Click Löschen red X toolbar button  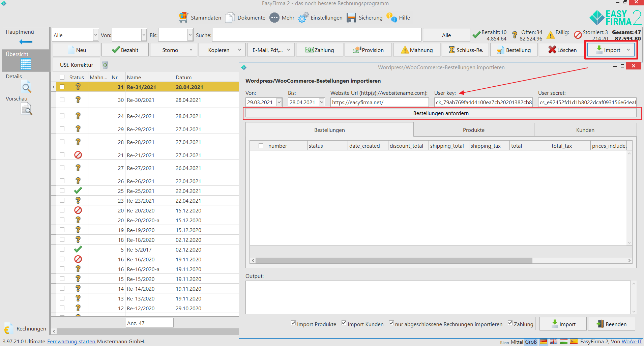(562, 50)
